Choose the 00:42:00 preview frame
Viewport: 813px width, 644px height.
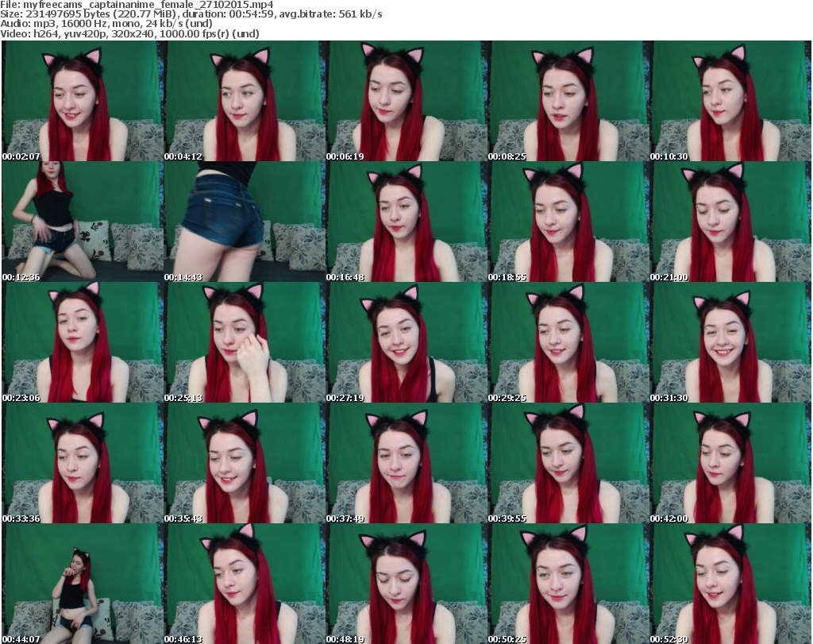point(730,464)
